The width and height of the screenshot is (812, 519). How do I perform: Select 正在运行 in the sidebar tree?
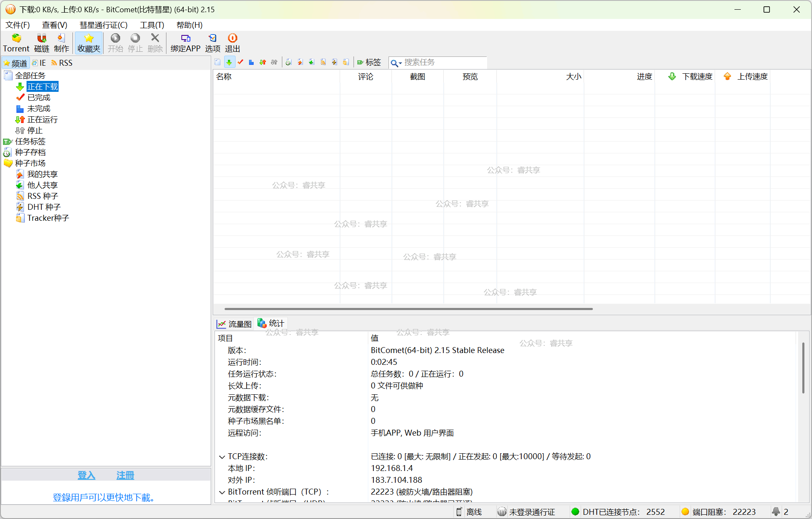[43, 119]
